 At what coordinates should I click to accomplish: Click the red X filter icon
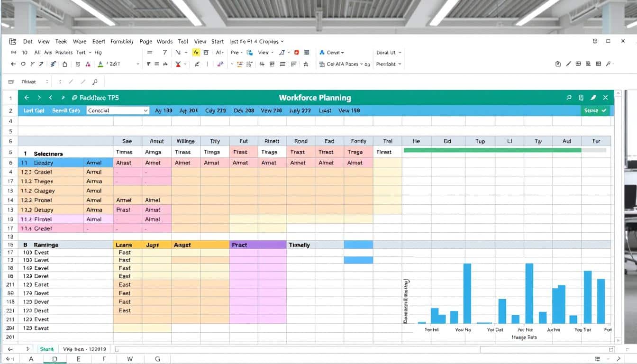tap(178, 64)
